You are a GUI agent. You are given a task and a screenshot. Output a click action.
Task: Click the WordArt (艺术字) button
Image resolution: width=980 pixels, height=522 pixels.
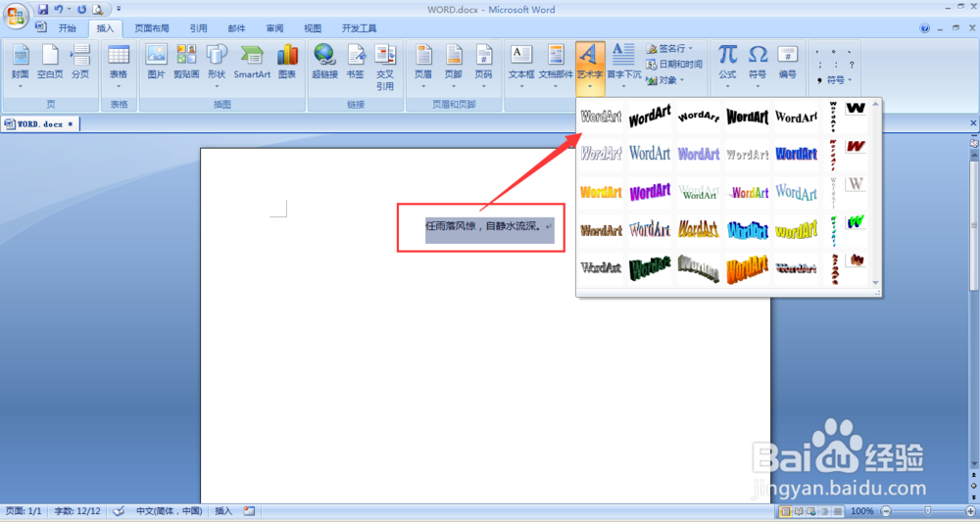coord(590,68)
